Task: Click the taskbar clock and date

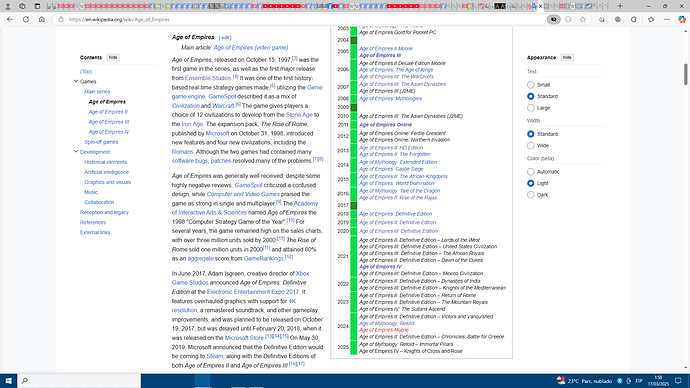Action: (658, 381)
